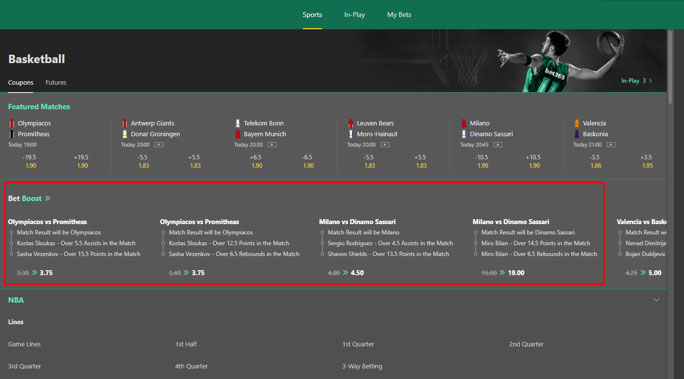The image size is (684, 379).
Task: Click the Bayern Munich red jersey icon
Action: [x=238, y=134]
